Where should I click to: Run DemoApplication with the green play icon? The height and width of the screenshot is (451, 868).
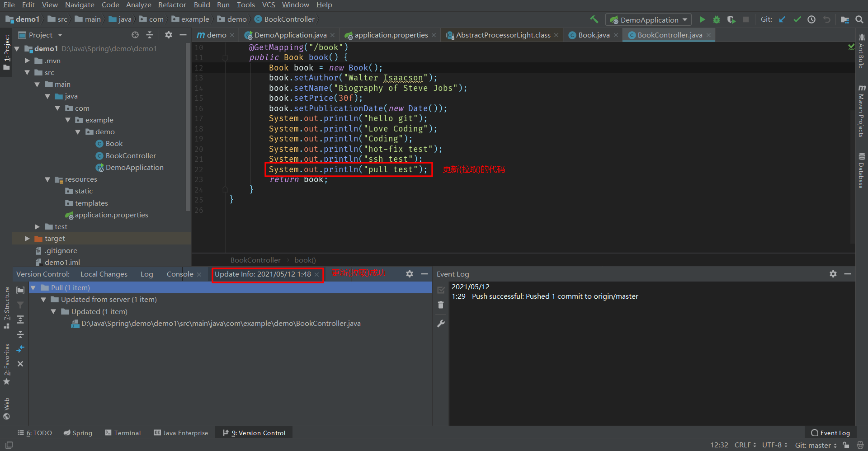click(702, 19)
